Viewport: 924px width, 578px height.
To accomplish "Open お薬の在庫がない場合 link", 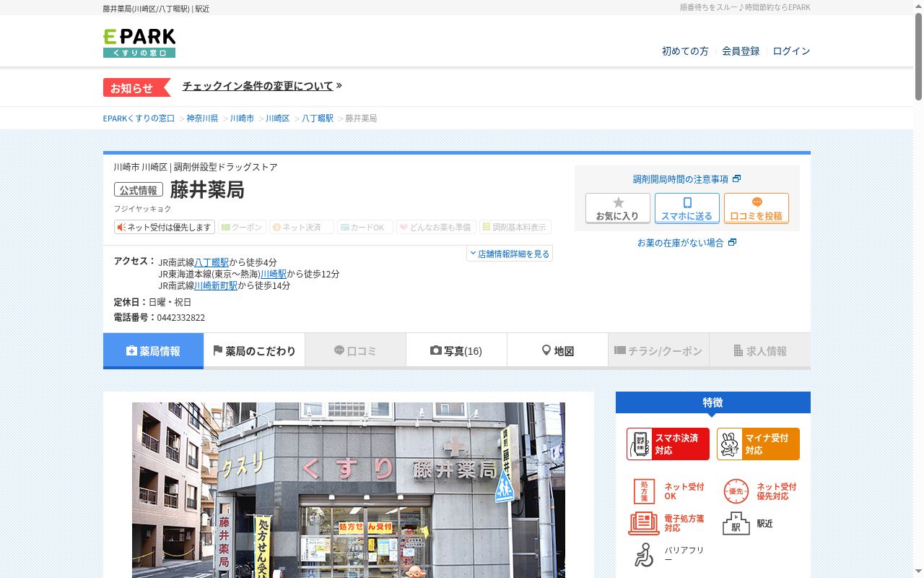I will (687, 243).
